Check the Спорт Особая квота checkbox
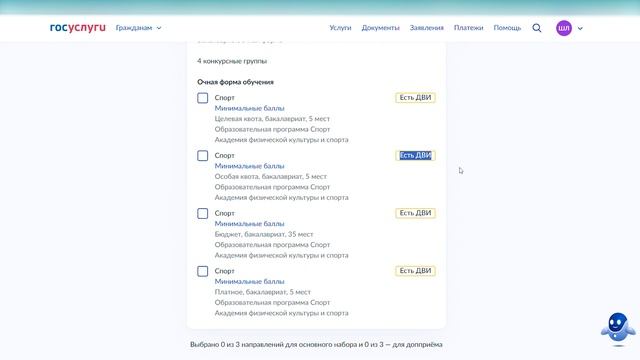The height and width of the screenshot is (360, 640). coord(202,156)
